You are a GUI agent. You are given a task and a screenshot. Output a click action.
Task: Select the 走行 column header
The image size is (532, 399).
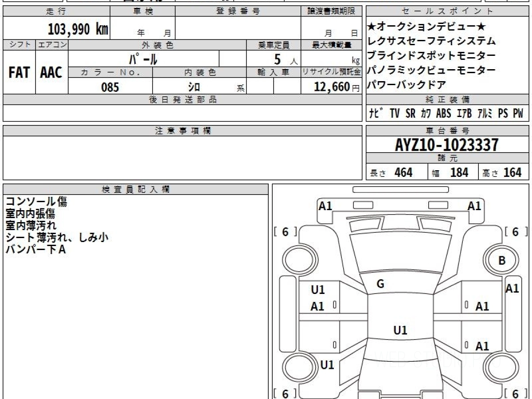click(x=56, y=12)
